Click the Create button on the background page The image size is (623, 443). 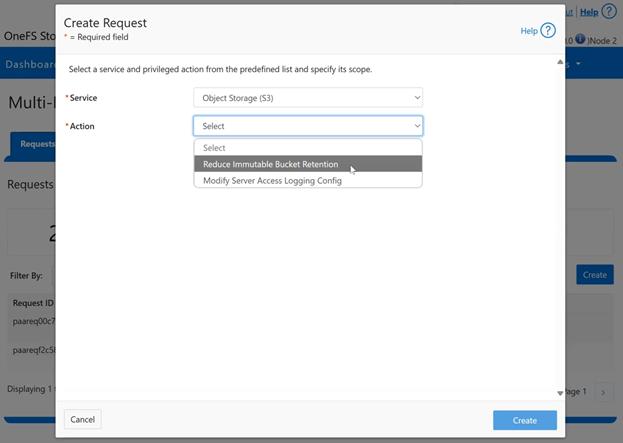pos(594,274)
